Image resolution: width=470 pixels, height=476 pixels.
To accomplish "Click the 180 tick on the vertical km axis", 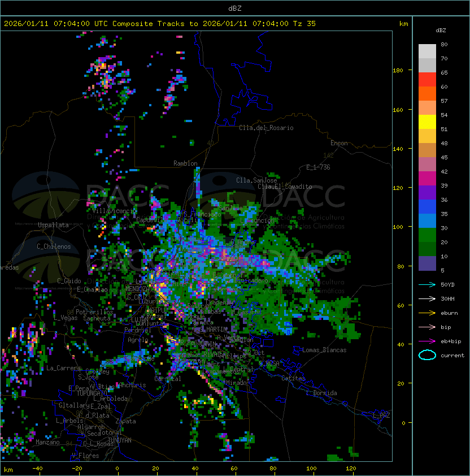I will [x=398, y=70].
